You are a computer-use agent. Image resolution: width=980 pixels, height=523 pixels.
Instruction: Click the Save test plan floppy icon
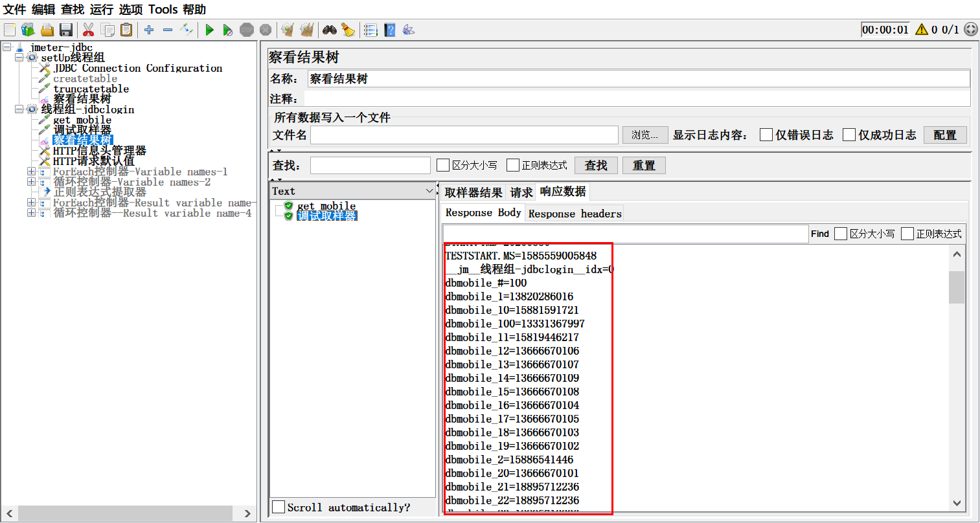65,30
